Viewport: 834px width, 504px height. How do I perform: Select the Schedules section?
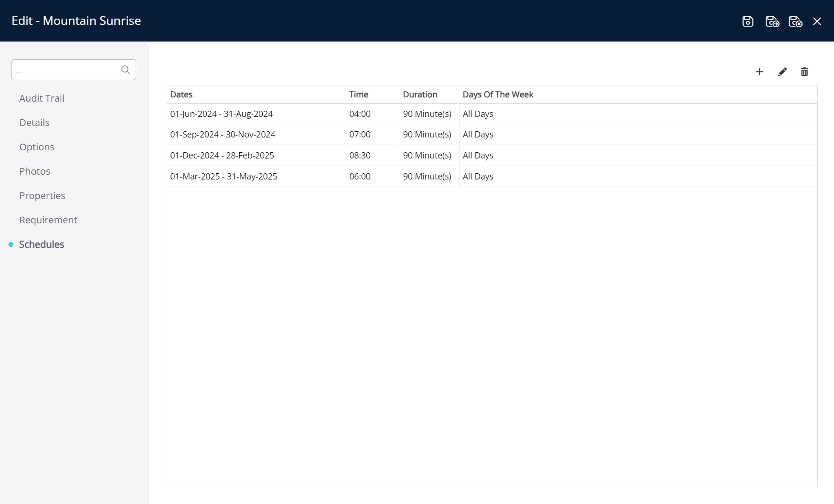tap(42, 244)
